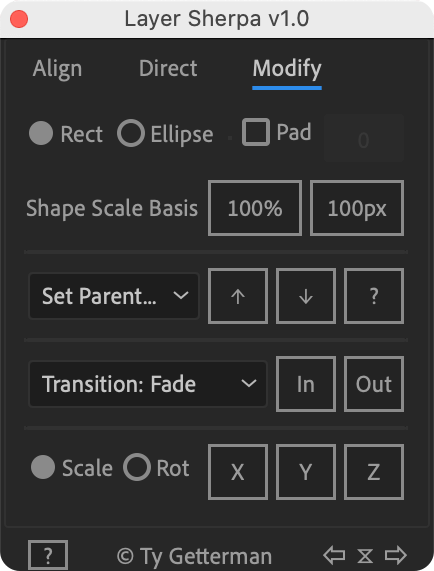
Task: Click the down arrow parent button
Action: tap(306, 296)
